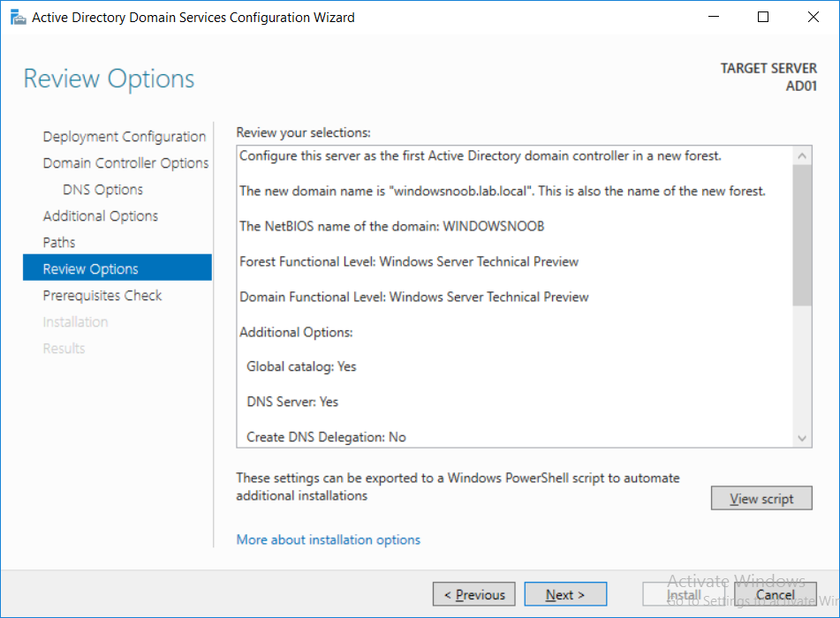Screen dimensions: 840x618
Task: Minimize the Configuration Wizard window
Action: (x=714, y=17)
